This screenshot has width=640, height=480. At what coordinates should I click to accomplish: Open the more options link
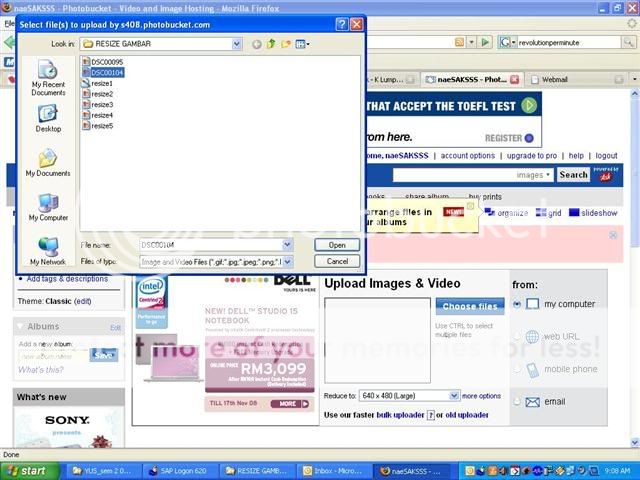(481, 396)
